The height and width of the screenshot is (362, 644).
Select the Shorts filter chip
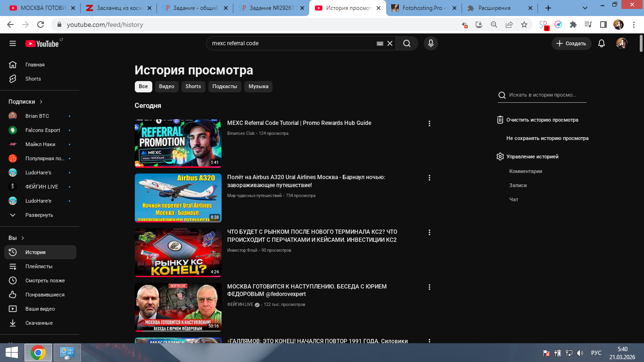coord(193,87)
